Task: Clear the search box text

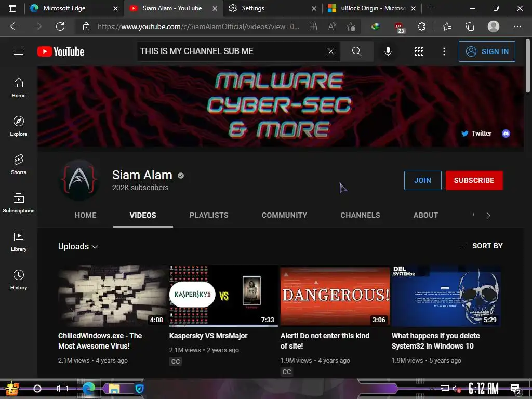Action: [x=331, y=51]
